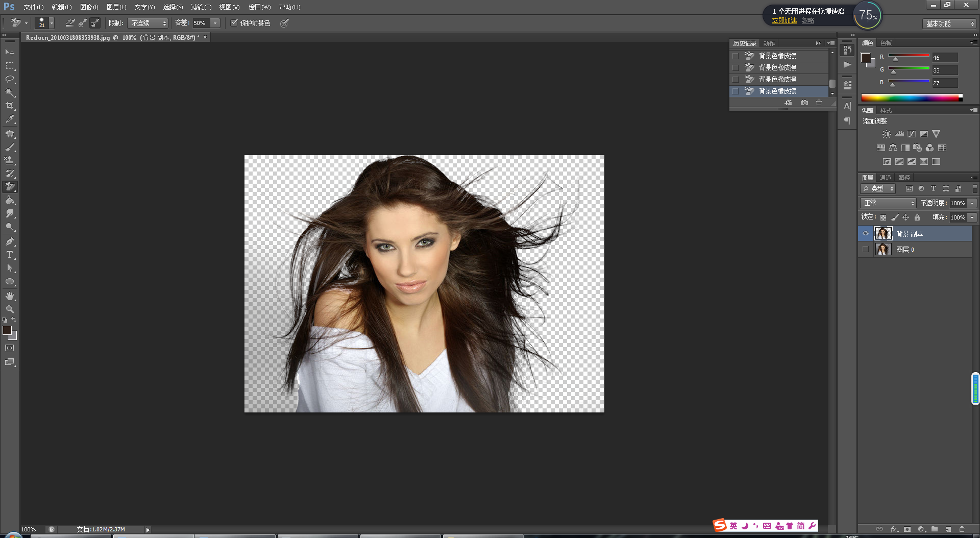Select the Hand tool
This screenshot has height=538, width=980.
coord(10,296)
